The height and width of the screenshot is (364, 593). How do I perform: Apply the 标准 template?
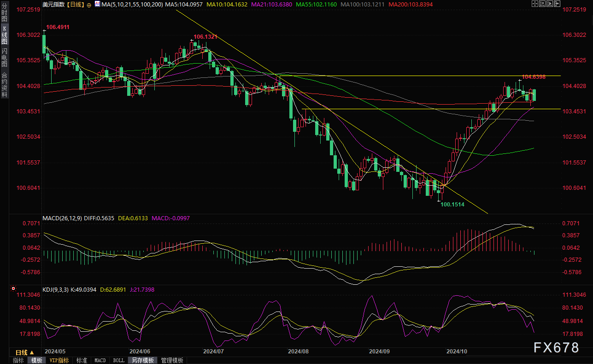coord(82,360)
